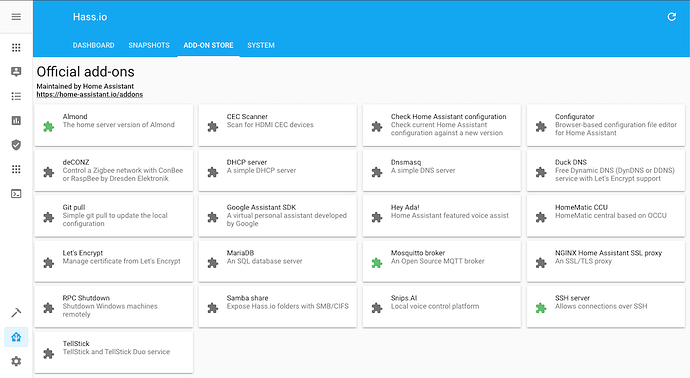Open the terminal icon in sidebar

[16, 194]
